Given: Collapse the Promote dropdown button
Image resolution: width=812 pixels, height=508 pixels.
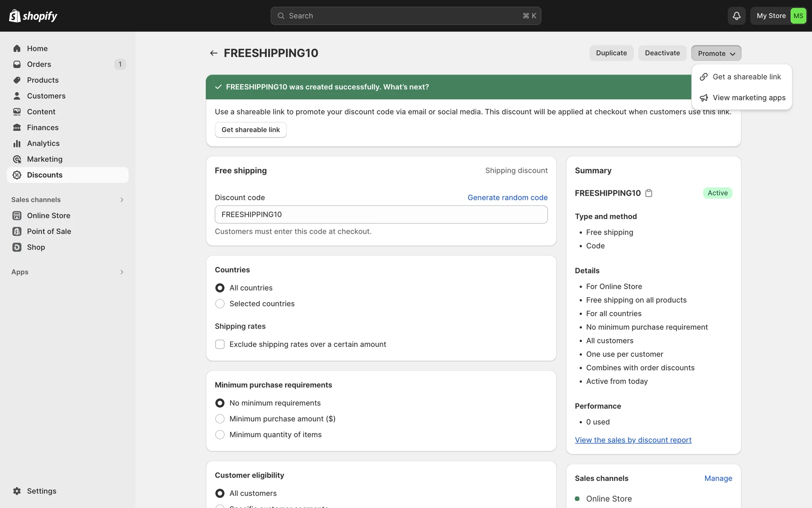Looking at the screenshot, I should (x=716, y=53).
